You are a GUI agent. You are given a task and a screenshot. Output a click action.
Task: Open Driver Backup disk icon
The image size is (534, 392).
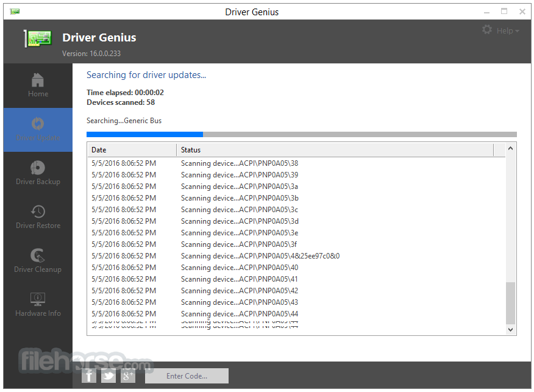(x=38, y=168)
